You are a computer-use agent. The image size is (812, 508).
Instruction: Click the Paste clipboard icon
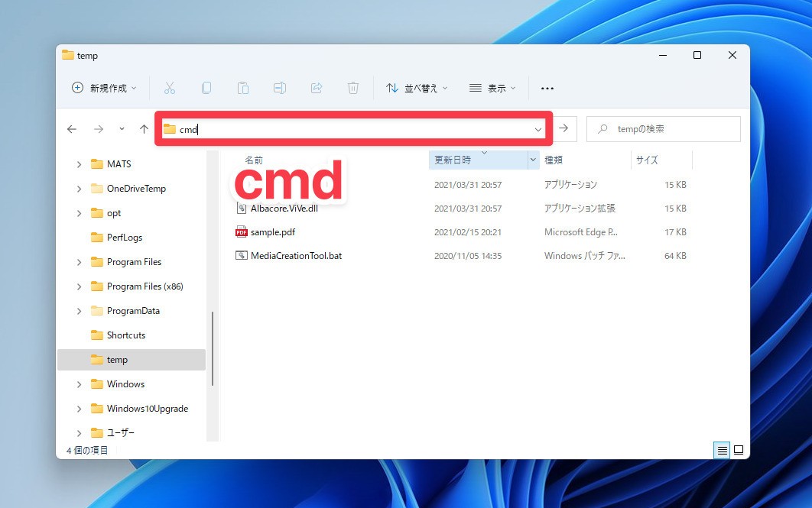(x=243, y=88)
